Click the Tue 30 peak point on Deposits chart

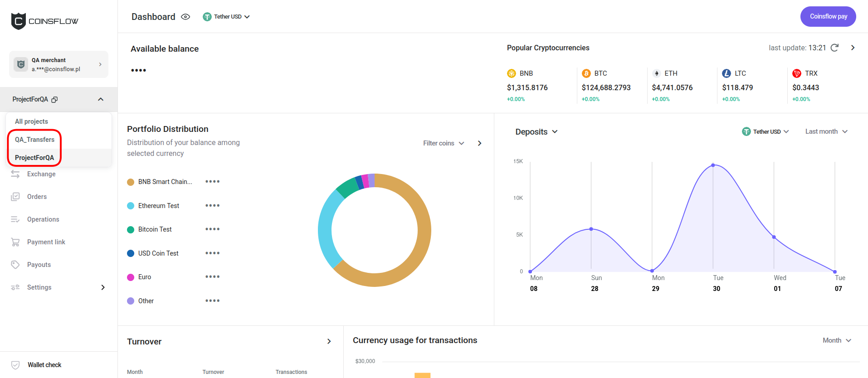pyautogui.click(x=713, y=165)
